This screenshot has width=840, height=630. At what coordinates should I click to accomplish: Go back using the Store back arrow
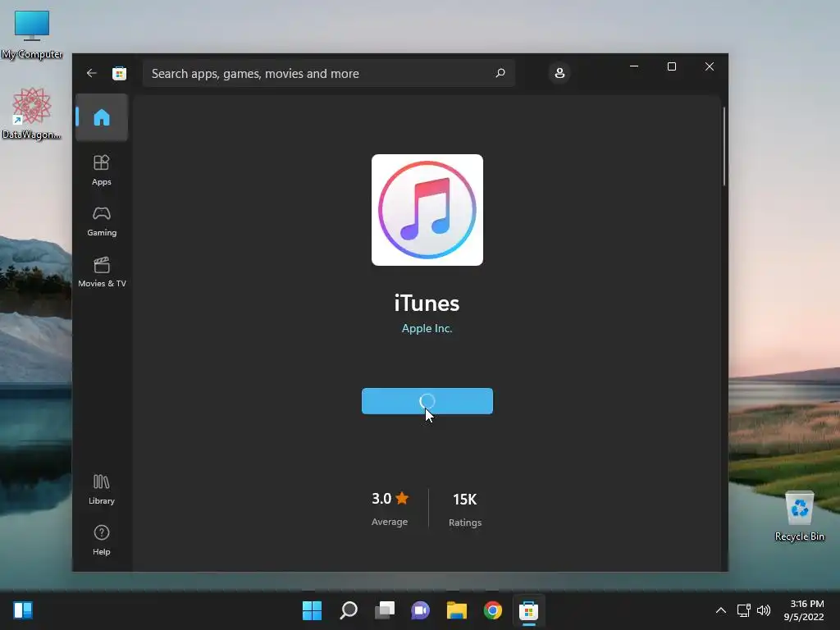tap(92, 73)
